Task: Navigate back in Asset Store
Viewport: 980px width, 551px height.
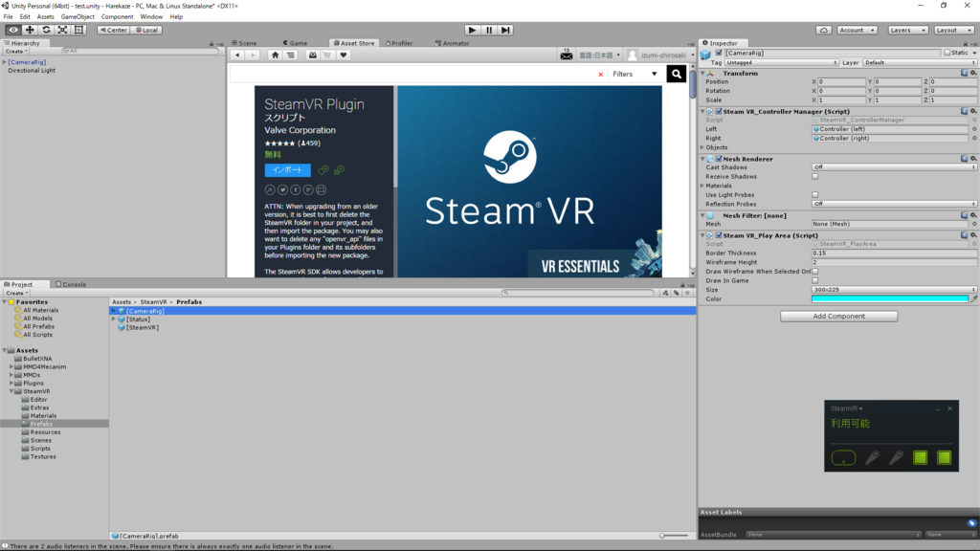Action: tap(237, 55)
